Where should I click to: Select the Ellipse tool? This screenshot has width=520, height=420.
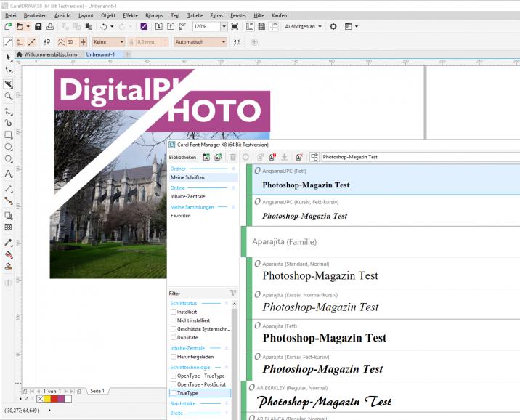pos(8,147)
